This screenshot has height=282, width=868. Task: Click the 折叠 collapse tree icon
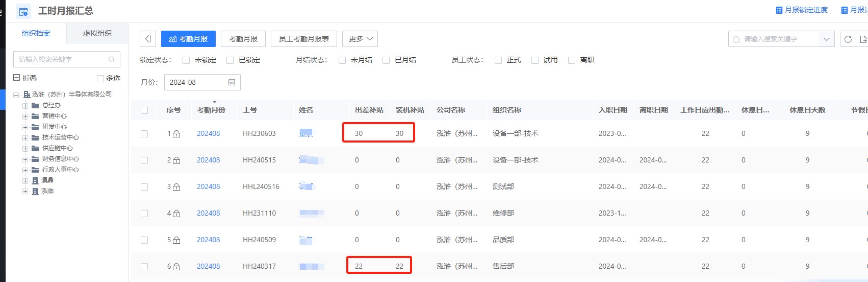click(x=17, y=78)
